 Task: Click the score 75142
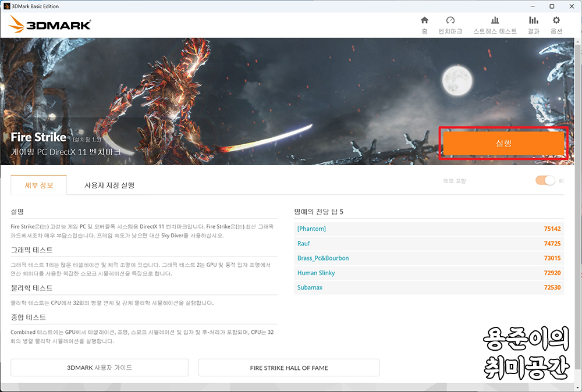coord(552,229)
